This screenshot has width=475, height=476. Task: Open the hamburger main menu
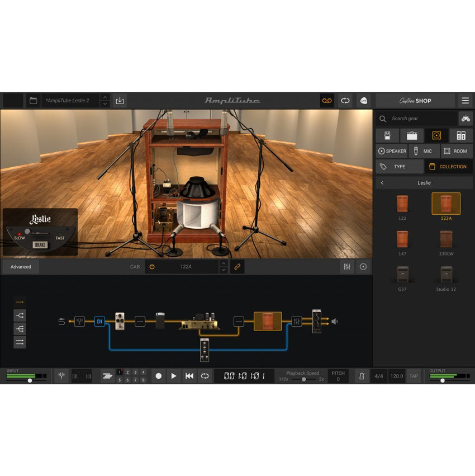[x=465, y=101]
